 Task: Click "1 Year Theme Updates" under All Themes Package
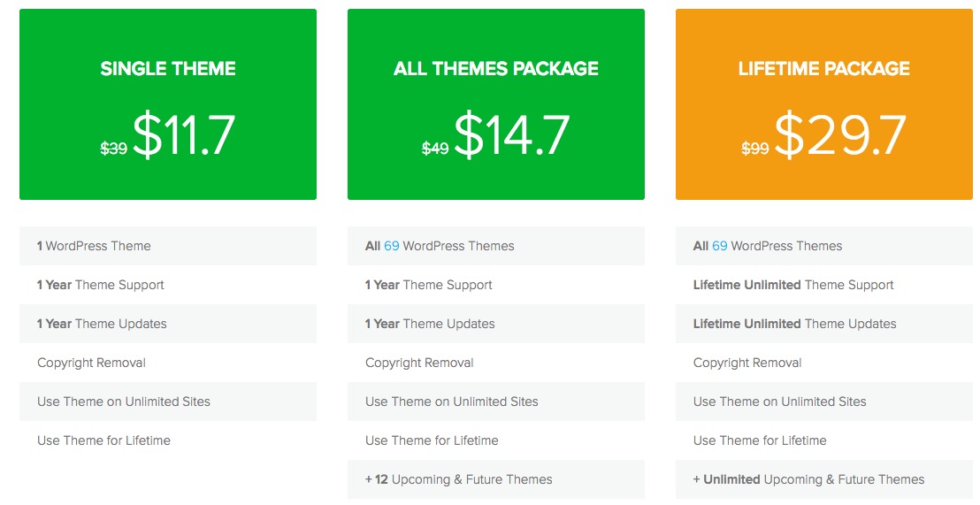[x=430, y=324]
